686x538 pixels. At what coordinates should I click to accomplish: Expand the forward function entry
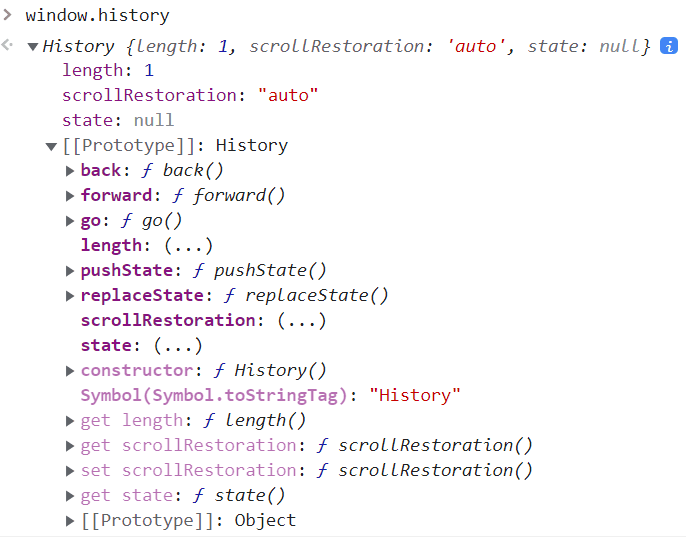pyautogui.click(x=70, y=196)
